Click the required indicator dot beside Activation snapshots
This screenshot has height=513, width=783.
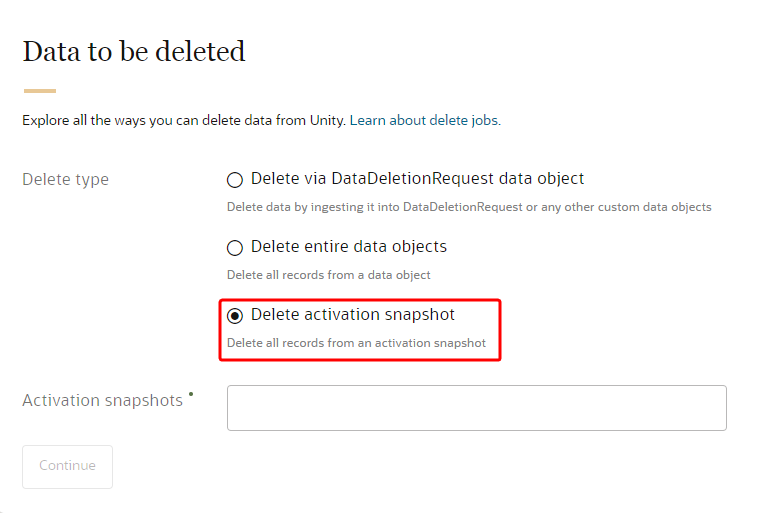[191, 394]
